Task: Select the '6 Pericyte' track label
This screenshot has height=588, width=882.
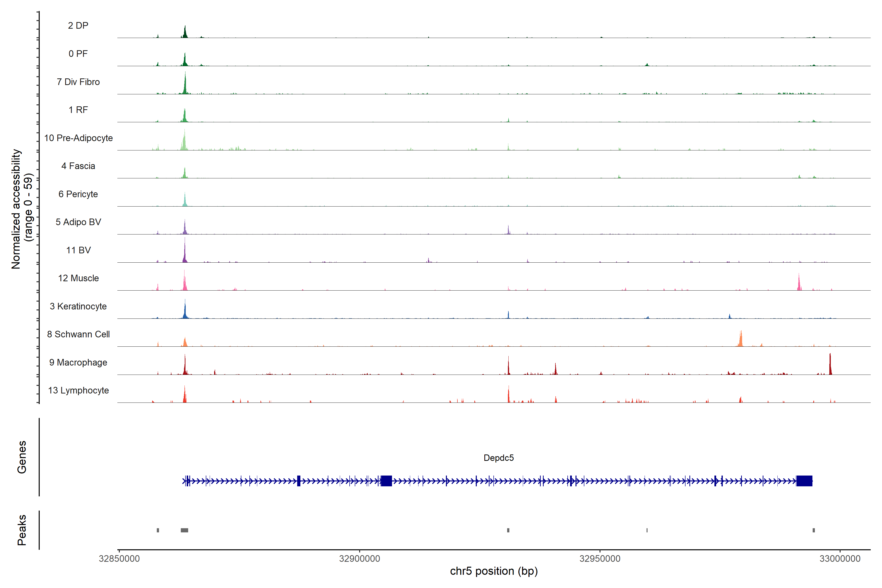Action: pos(78,194)
